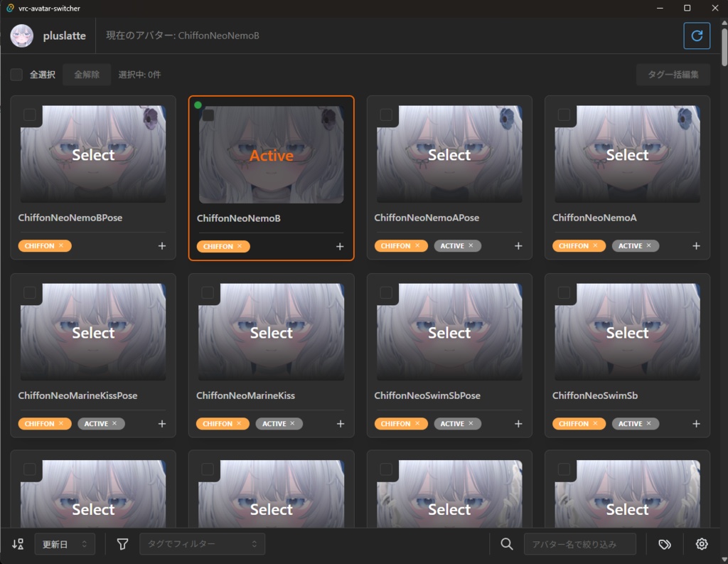Click the refresh avatars icon
The image size is (728, 564).
tap(697, 35)
